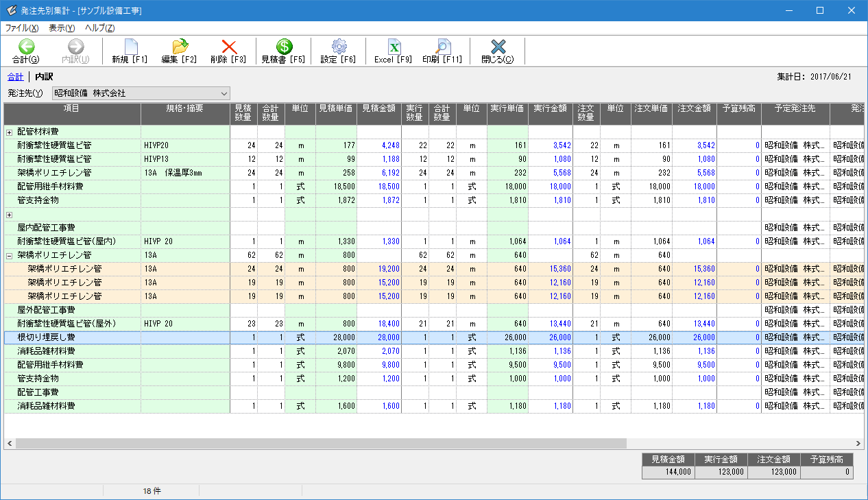Select the 耐衝撃性硬質塩ビ管(屋外) row
Viewport: 868px width, 500px height.
pos(433,324)
